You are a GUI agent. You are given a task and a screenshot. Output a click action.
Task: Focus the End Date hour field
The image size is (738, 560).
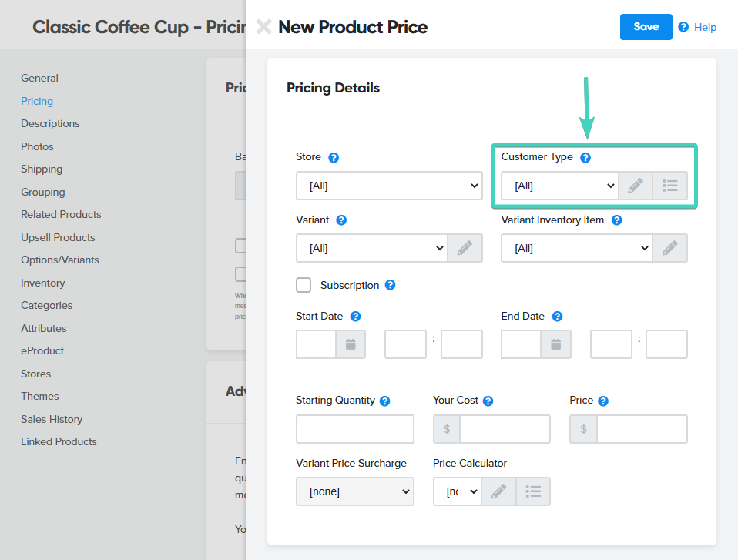pyautogui.click(x=611, y=344)
